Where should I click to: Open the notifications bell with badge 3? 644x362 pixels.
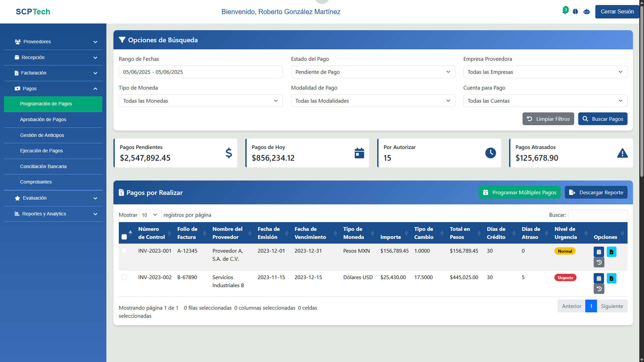coord(565,11)
